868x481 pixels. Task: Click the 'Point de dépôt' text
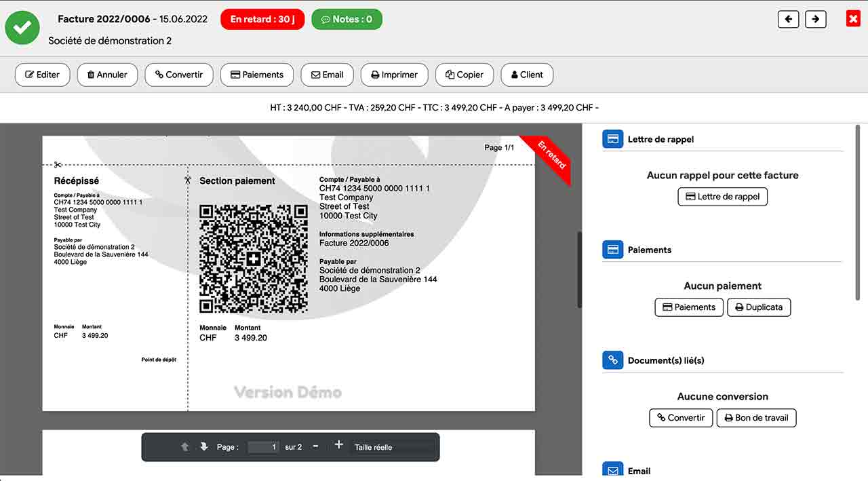pos(159,360)
